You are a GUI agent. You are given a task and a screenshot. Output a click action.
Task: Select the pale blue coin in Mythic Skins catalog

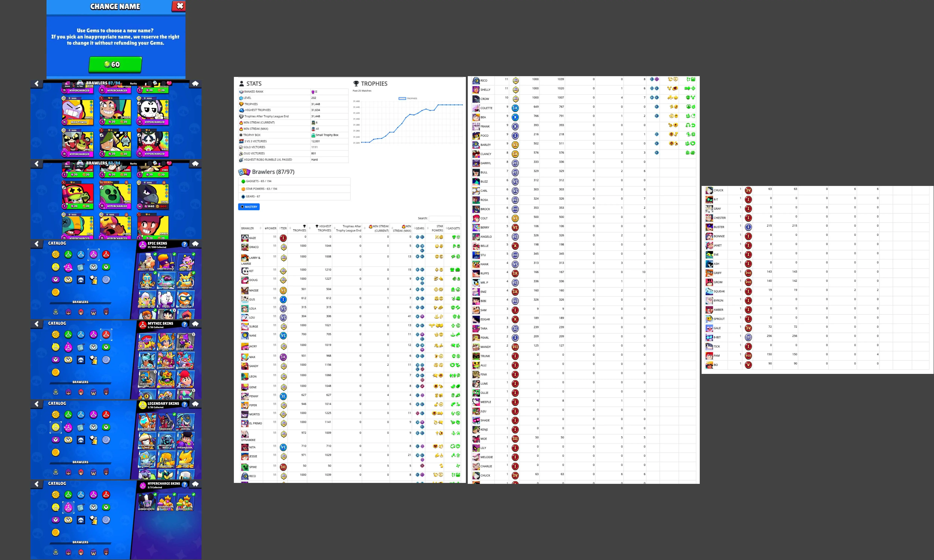[106, 360]
